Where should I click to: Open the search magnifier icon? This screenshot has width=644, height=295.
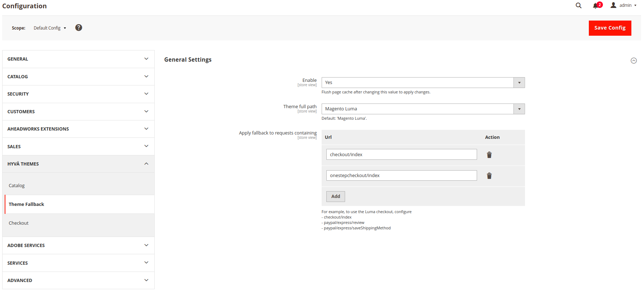click(578, 5)
